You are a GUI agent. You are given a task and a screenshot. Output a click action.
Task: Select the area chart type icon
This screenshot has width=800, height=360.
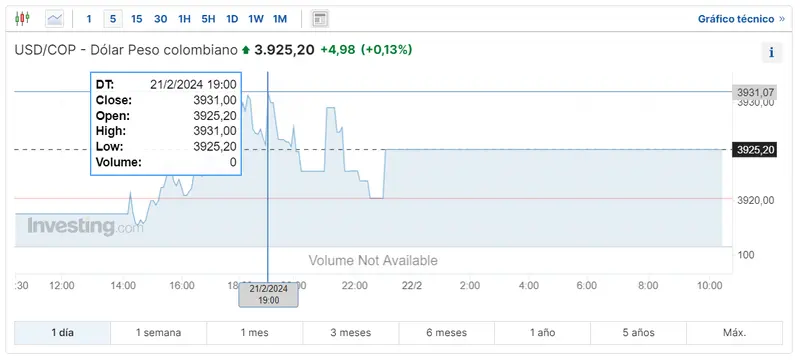54,19
